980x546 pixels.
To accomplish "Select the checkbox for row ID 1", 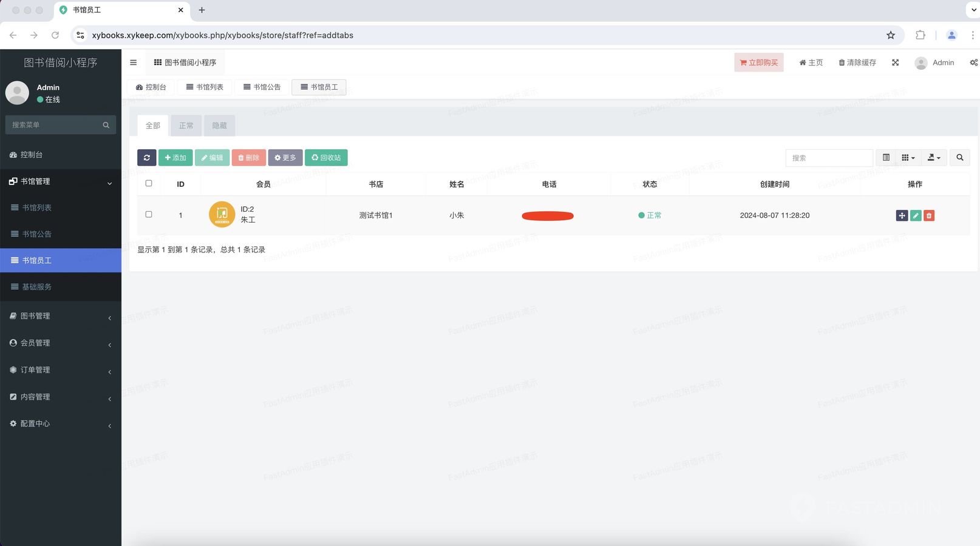I will pyautogui.click(x=149, y=214).
